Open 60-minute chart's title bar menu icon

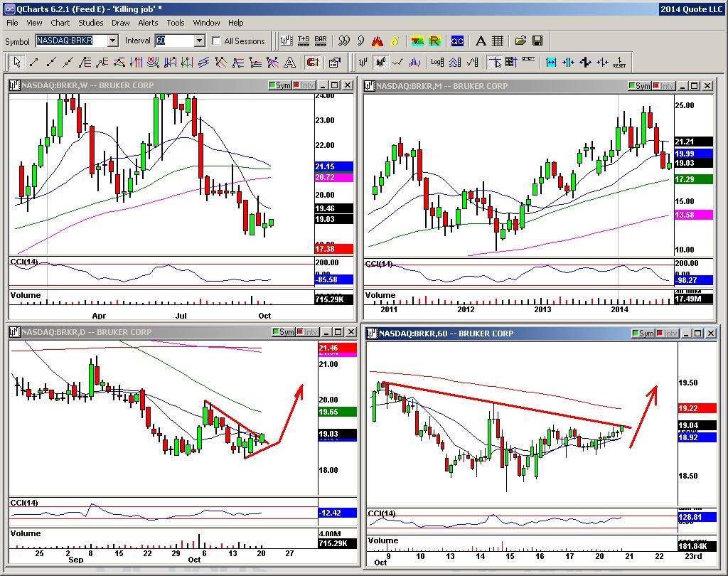[373, 333]
